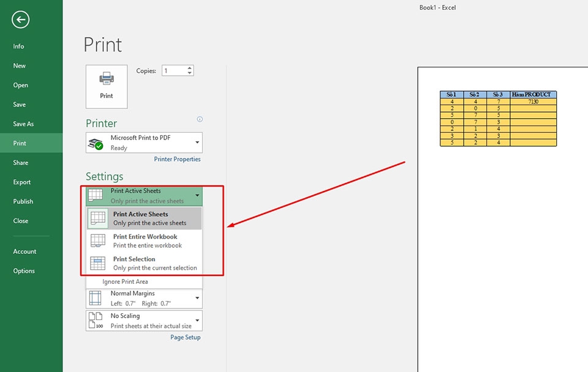Click inside the Copies input field
588x372 pixels.
coord(173,70)
